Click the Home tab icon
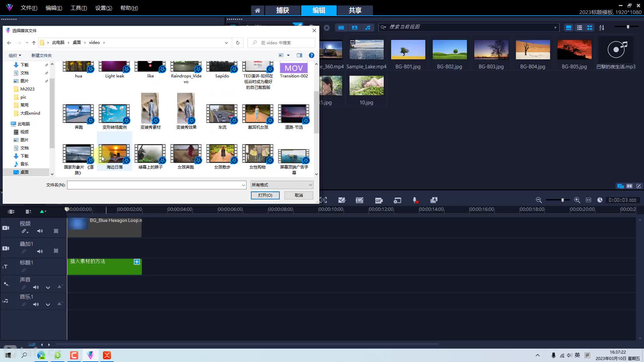 [x=258, y=10]
